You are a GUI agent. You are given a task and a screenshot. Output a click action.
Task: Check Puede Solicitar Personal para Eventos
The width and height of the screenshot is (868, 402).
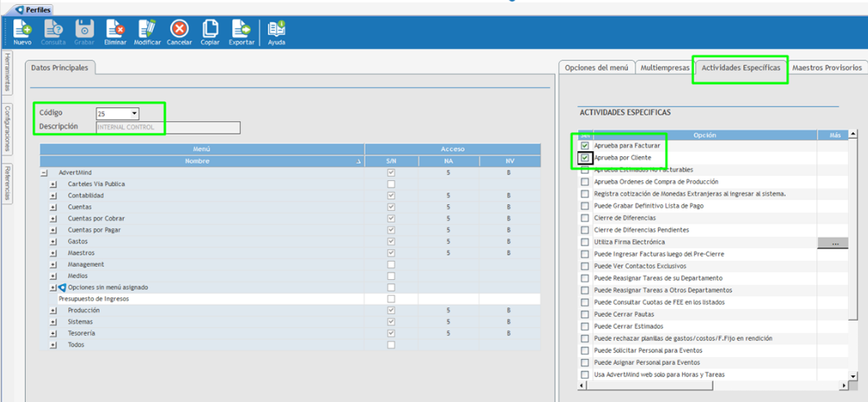tap(585, 351)
